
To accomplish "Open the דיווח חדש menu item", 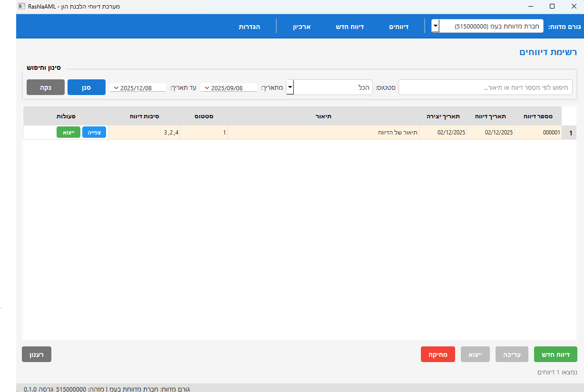I will click(350, 27).
